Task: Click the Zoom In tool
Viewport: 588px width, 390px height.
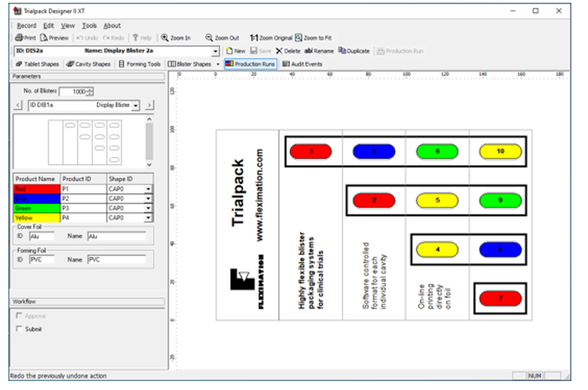Action: point(176,38)
